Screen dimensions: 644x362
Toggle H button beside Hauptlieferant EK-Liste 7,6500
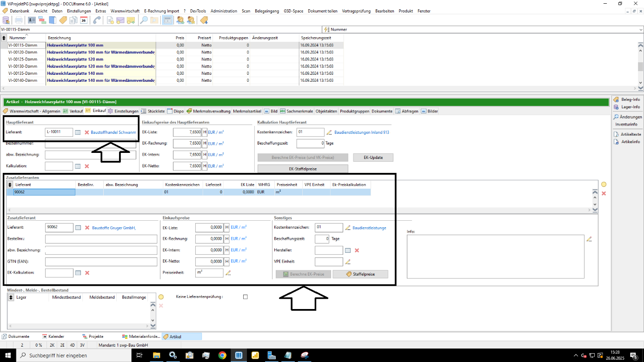205,132
